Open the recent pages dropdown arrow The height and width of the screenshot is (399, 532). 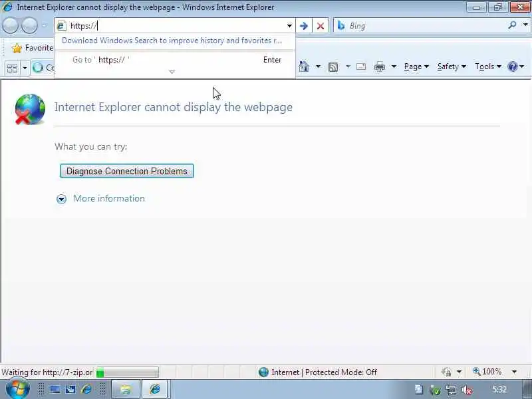click(x=45, y=25)
